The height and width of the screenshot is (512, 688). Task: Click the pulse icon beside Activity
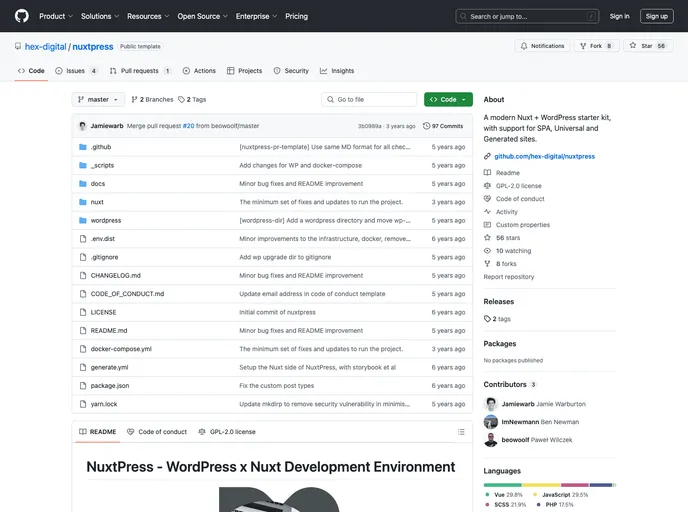[487, 212]
